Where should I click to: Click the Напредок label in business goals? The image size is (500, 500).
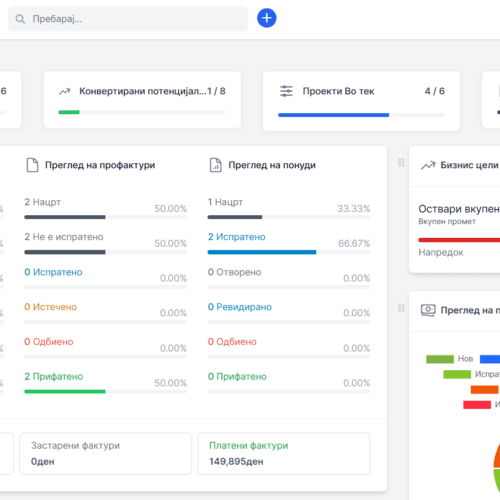tap(441, 252)
